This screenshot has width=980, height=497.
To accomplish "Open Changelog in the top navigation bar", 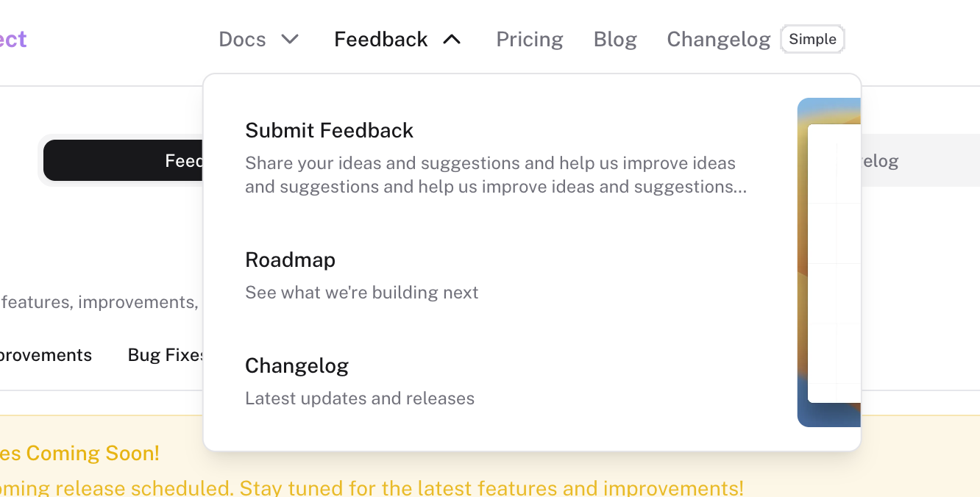I will click(718, 39).
